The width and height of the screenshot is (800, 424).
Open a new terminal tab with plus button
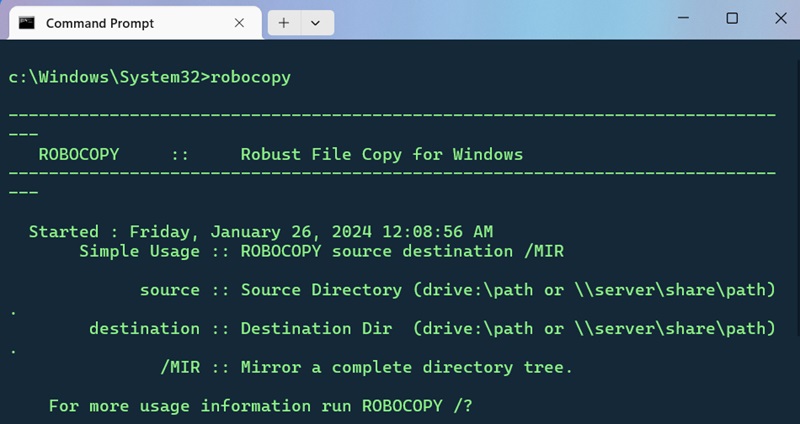(284, 23)
